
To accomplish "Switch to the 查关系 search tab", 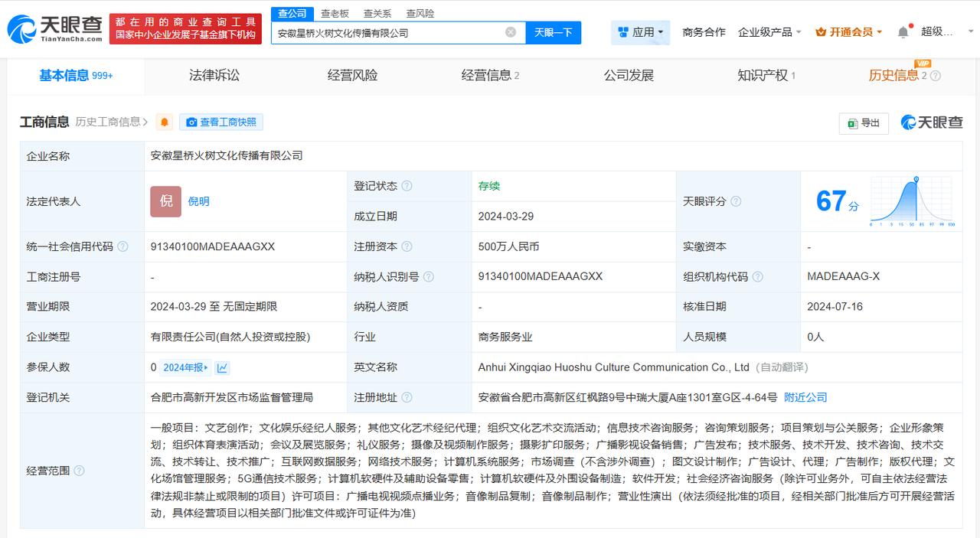I will click(377, 13).
